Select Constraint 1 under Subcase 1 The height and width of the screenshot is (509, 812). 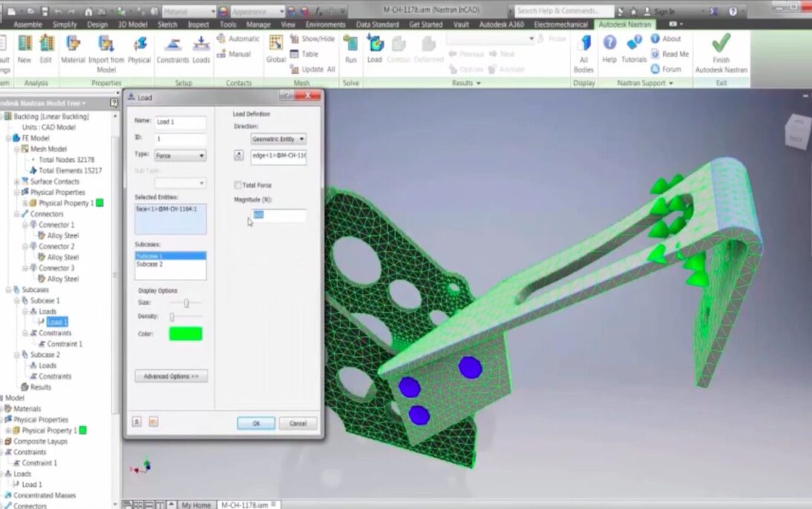click(64, 344)
